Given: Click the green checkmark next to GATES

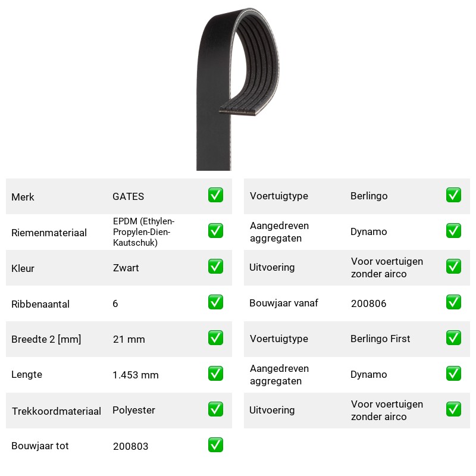Looking at the screenshot, I should (215, 195).
